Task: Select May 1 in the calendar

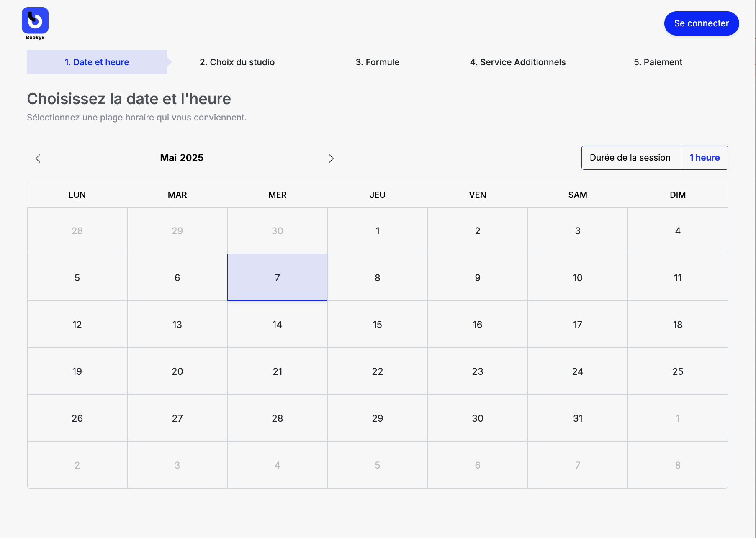Action: click(377, 231)
